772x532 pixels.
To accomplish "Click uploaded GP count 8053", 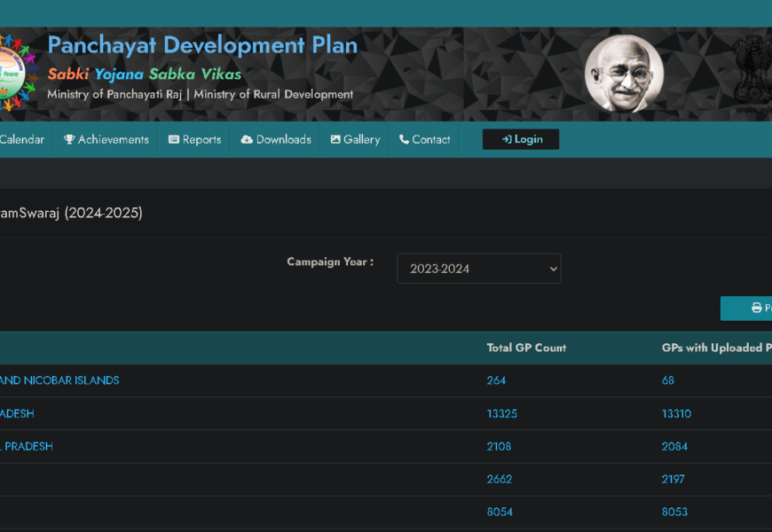I will (674, 512).
